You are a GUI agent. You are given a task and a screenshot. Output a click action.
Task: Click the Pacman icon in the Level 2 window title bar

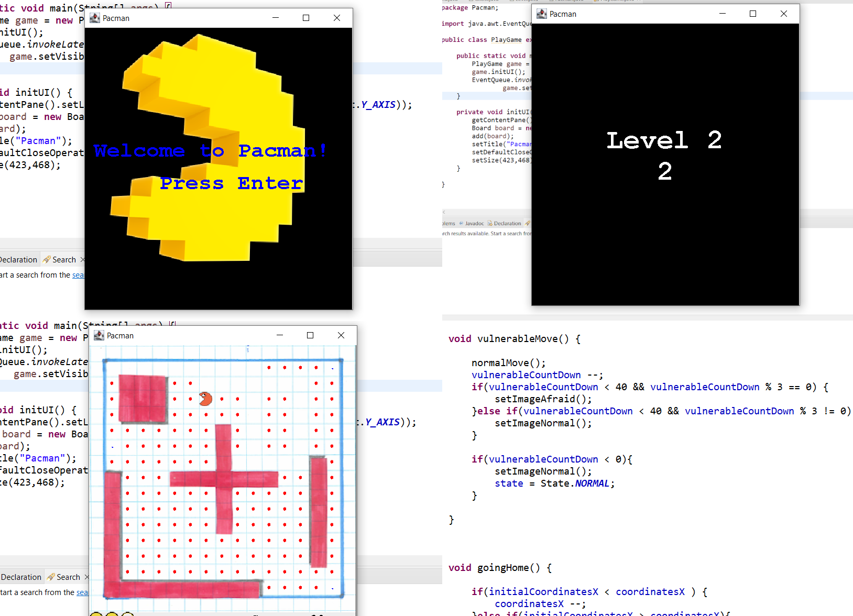[542, 14]
